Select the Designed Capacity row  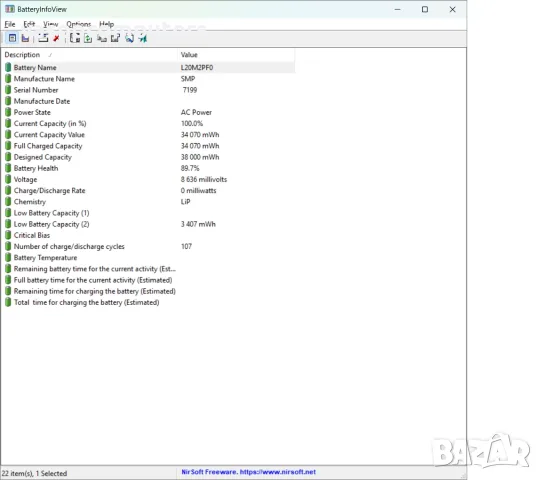click(149, 157)
